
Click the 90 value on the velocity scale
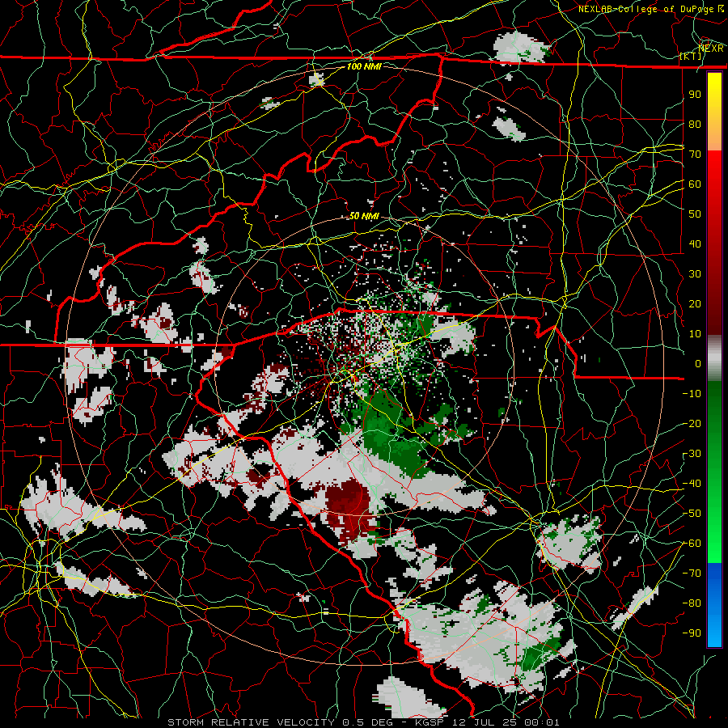[695, 95]
